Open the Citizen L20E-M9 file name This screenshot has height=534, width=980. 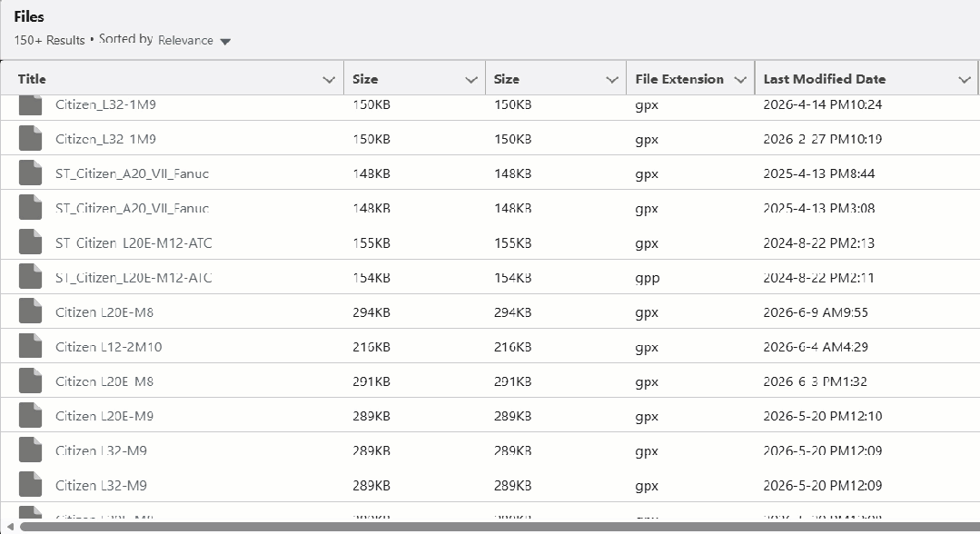104,416
